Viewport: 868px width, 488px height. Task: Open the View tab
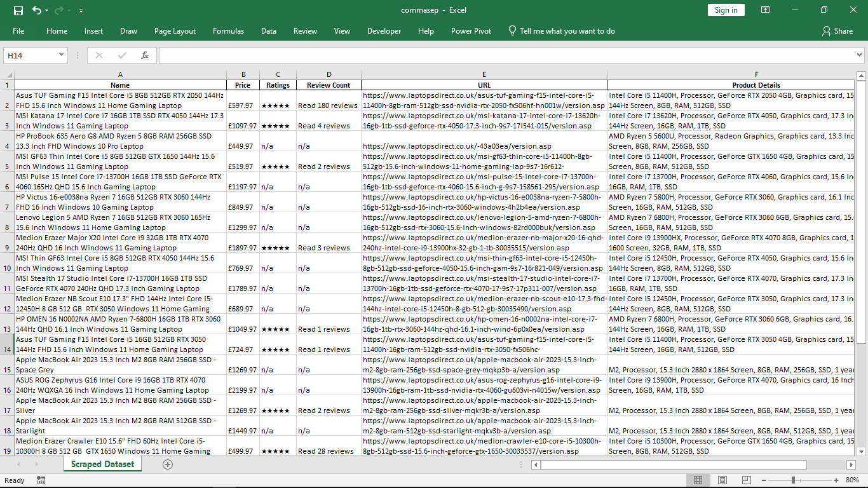tap(342, 31)
